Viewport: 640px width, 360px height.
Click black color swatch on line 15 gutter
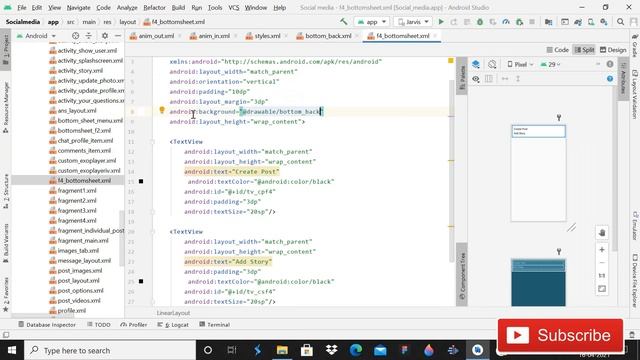141,181
